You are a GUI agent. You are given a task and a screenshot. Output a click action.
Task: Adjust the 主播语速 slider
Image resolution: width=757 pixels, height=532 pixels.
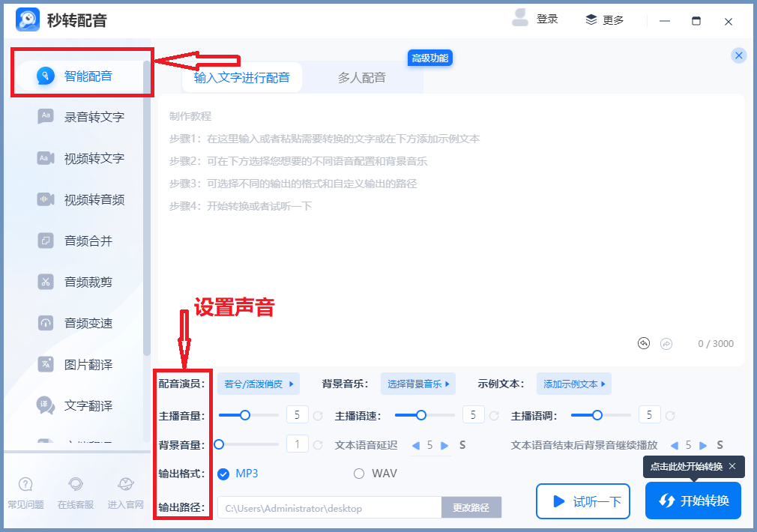(x=425, y=415)
